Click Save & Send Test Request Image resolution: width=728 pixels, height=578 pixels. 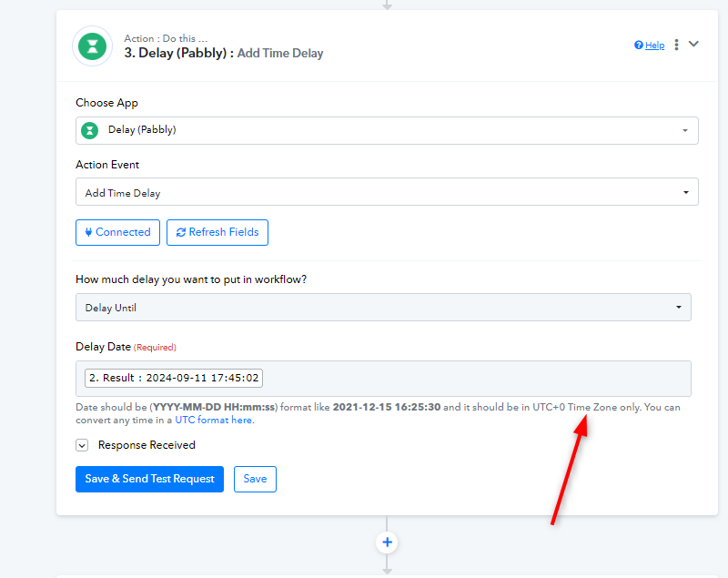point(149,479)
